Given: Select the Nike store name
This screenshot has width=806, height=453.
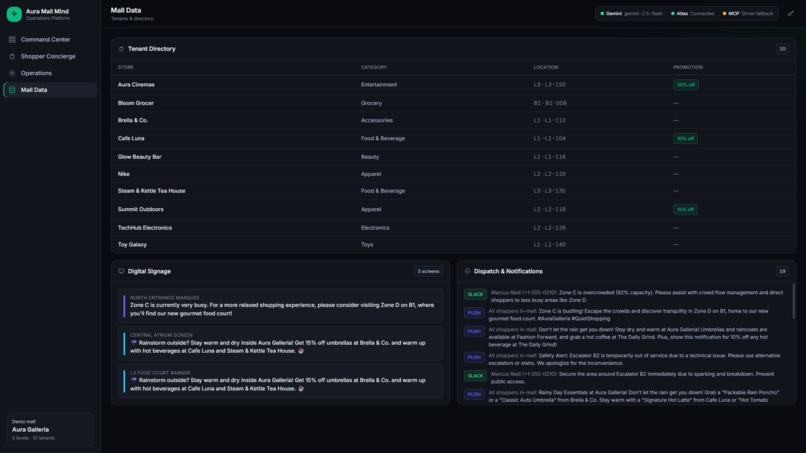Looking at the screenshot, I should (x=123, y=174).
